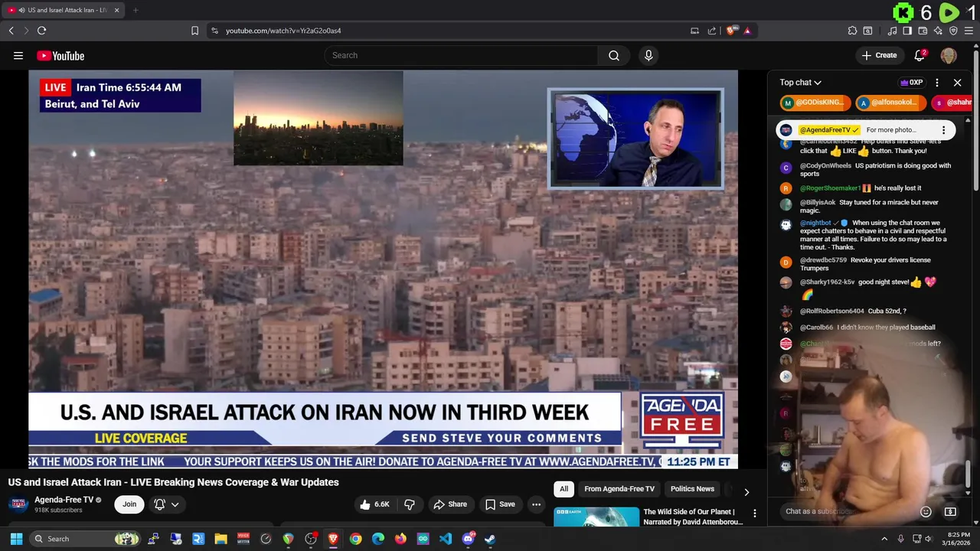Open Brave Wallet icon
The height and width of the screenshot is (551, 980).
[x=923, y=31]
